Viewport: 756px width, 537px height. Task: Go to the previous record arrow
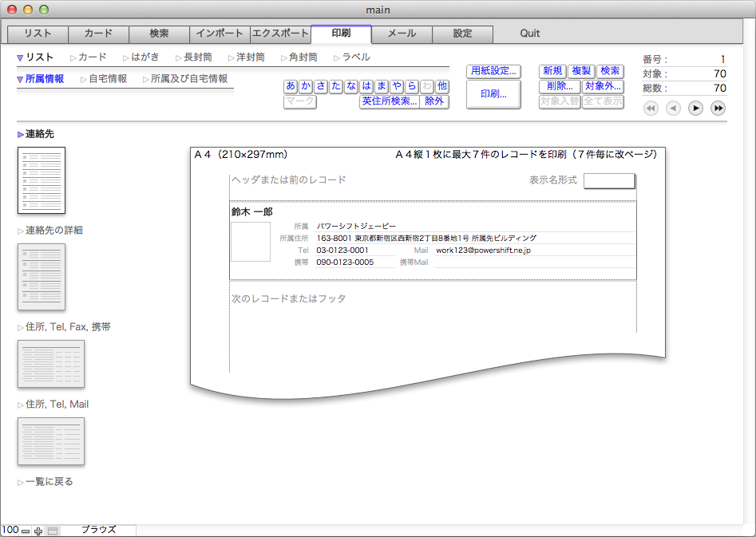[x=673, y=109]
